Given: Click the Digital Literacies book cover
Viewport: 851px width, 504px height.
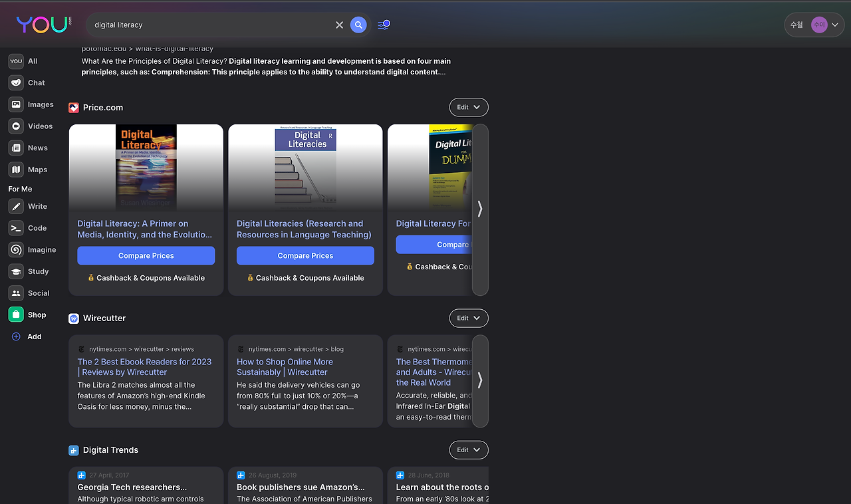Looking at the screenshot, I should click(306, 168).
